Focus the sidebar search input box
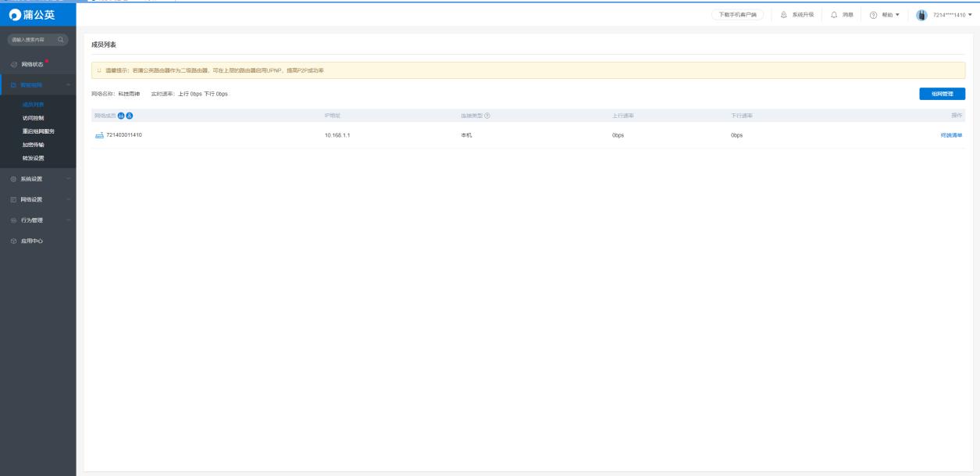This screenshot has width=980, height=476. coord(37,39)
